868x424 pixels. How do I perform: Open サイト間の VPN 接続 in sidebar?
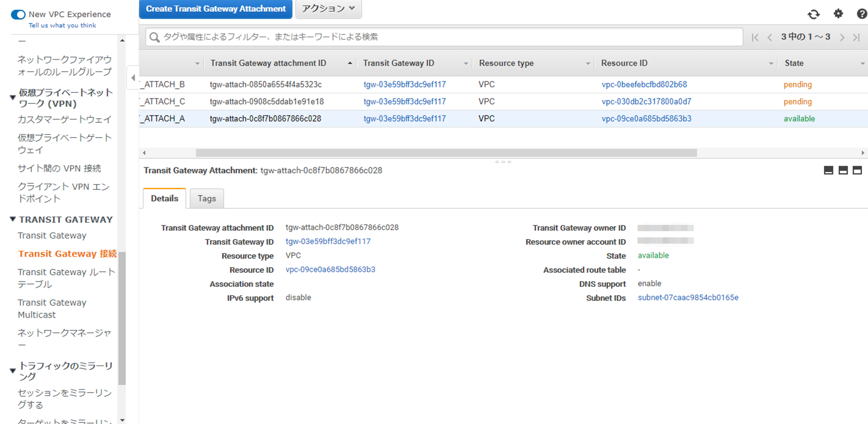(x=59, y=168)
